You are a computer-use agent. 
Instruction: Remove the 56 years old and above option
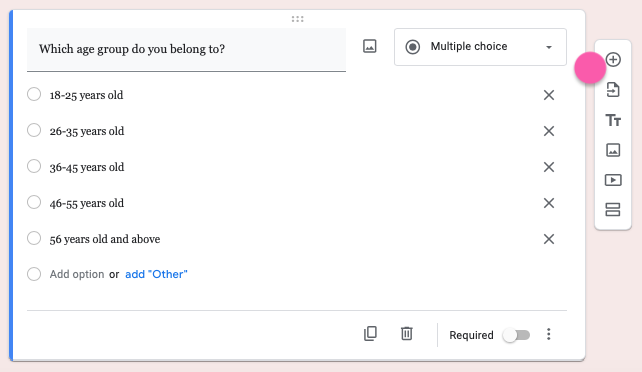(549, 239)
